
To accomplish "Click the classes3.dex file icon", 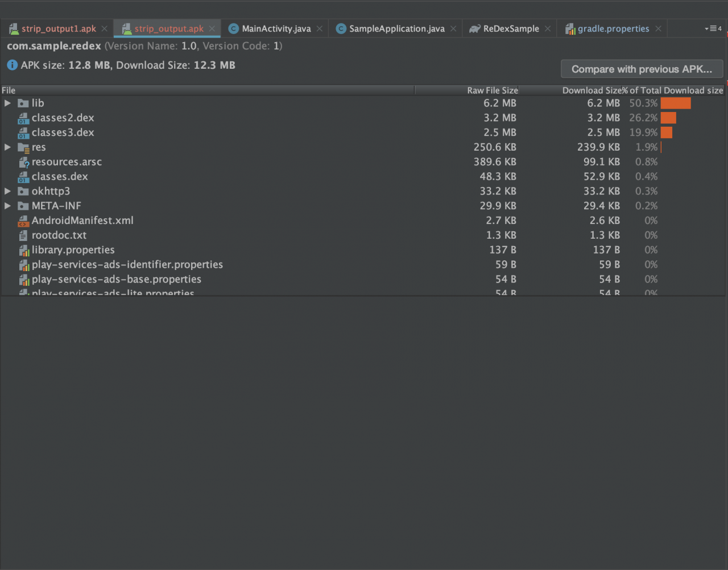I will (x=23, y=133).
